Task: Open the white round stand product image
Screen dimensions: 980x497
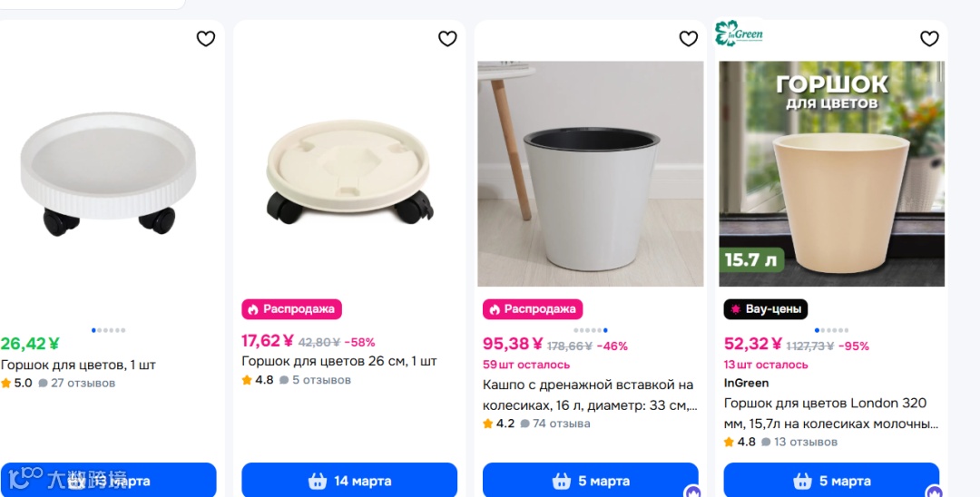Action: (x=107, y=174)
